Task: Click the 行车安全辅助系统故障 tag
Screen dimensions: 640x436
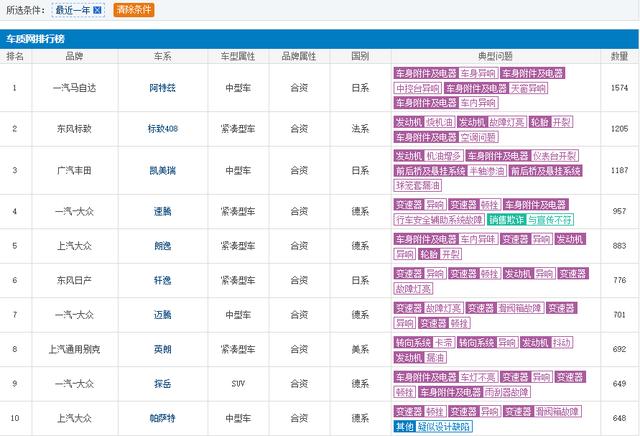Action: click(439, 220)
